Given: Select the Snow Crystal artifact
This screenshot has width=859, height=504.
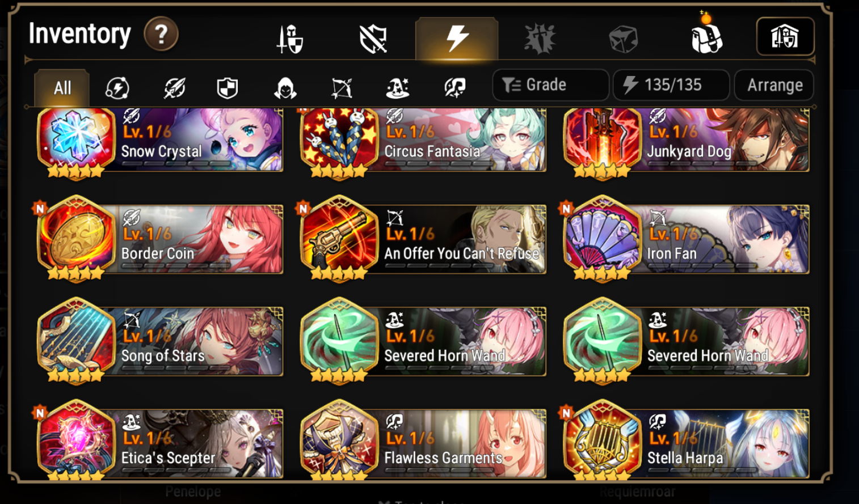Looking at the screenshot, I should (159, 141).
